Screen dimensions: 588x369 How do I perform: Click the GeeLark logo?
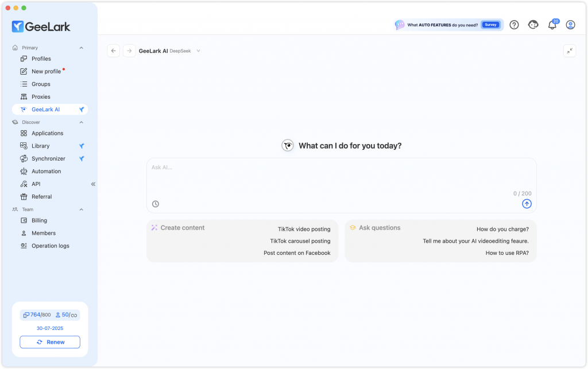pos(41,26)
